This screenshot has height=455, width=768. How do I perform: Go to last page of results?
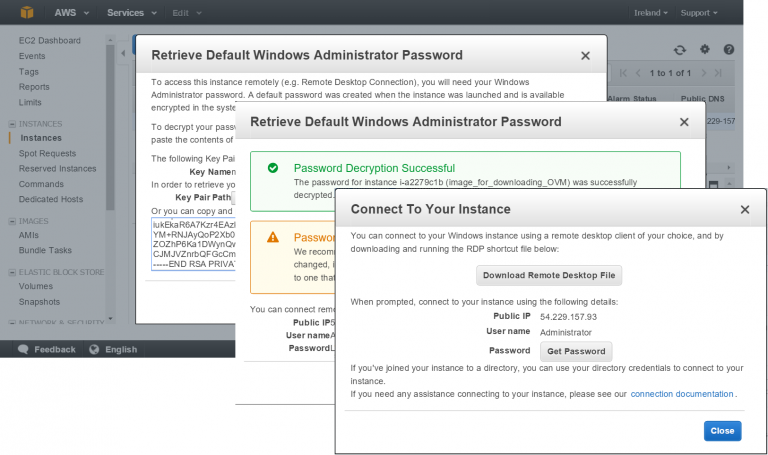point(719,73)
